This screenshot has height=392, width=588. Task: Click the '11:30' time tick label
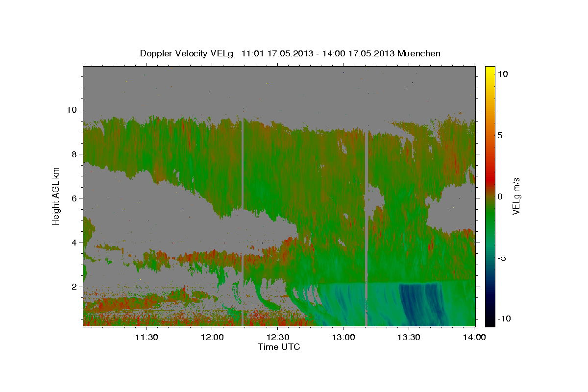147,337
